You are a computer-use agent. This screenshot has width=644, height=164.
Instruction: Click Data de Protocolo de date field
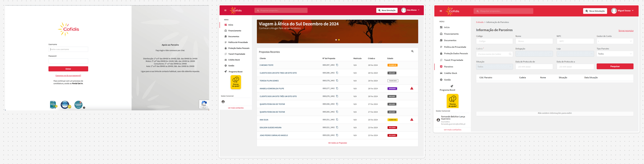pyautogui.click(x=534, y=67)
